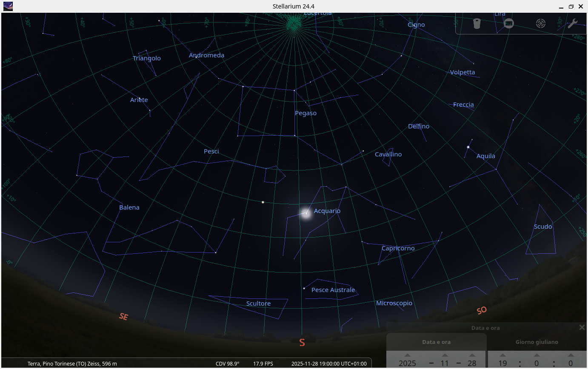
Task: Open settings with the wrench toolbar icon
Action: [x=572, y=23]
